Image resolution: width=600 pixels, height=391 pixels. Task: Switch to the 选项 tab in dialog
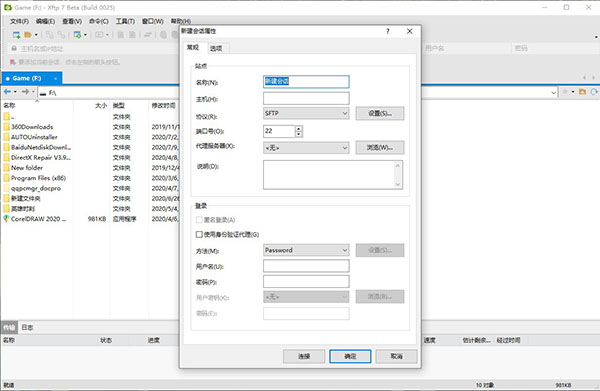(216, 48)
